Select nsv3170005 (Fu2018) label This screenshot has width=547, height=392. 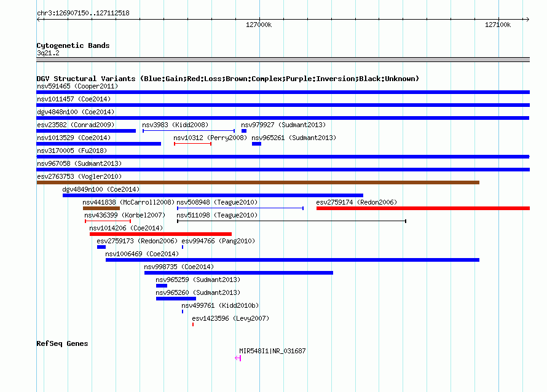tap(72, 151)
